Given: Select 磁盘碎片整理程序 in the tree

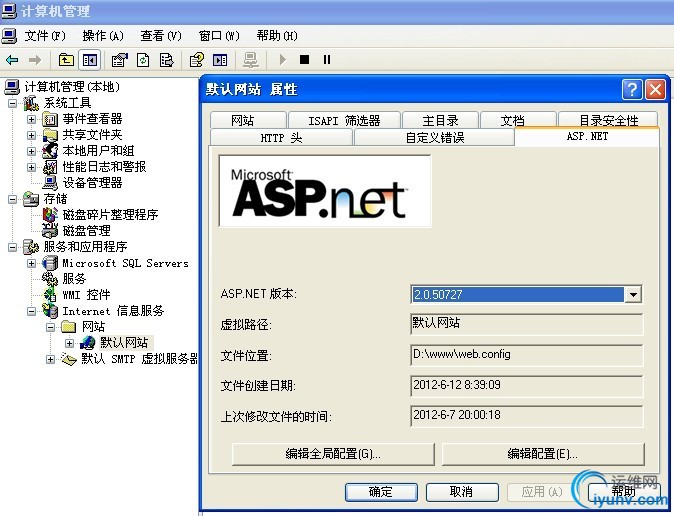Looking at the screenshot, I should (x=110, y=215).
